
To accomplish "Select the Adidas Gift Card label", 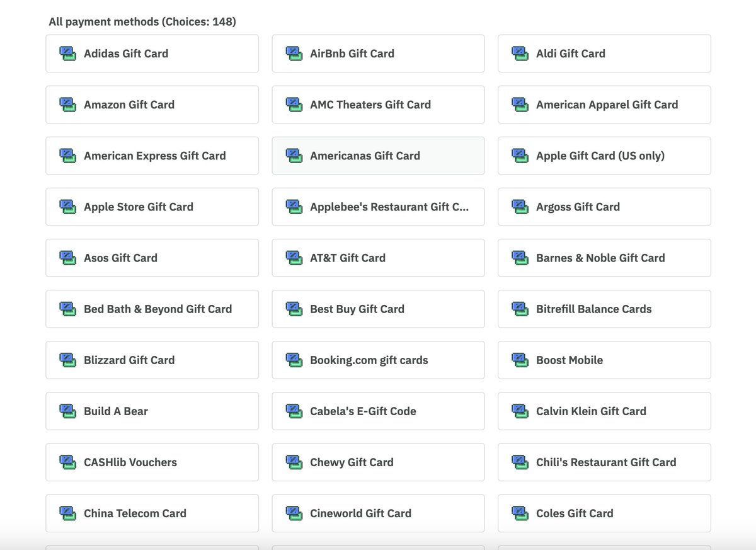I will tap(126, 54).
